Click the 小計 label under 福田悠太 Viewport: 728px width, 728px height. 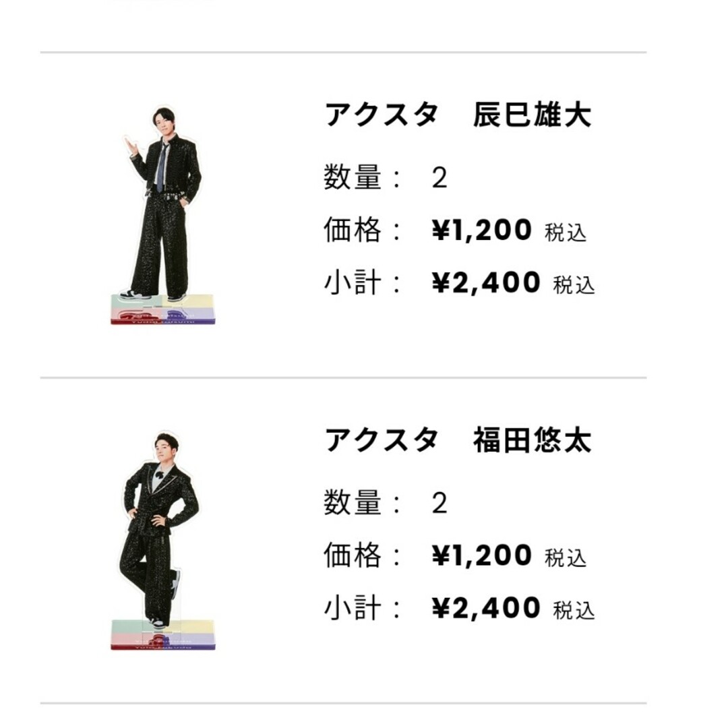coord(353,608)
